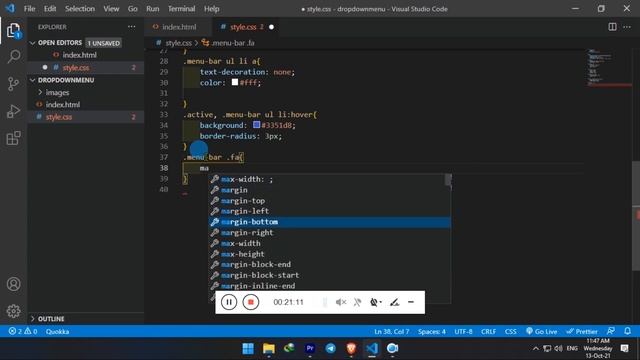The image size is (640, 360).
Task: Choose max-height suggestion
Action: pos(330,253)
